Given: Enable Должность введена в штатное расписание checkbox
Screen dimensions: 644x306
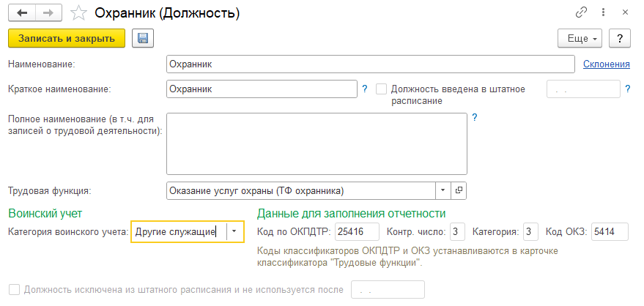Looking at the screenshot, I should pos(382,89).
